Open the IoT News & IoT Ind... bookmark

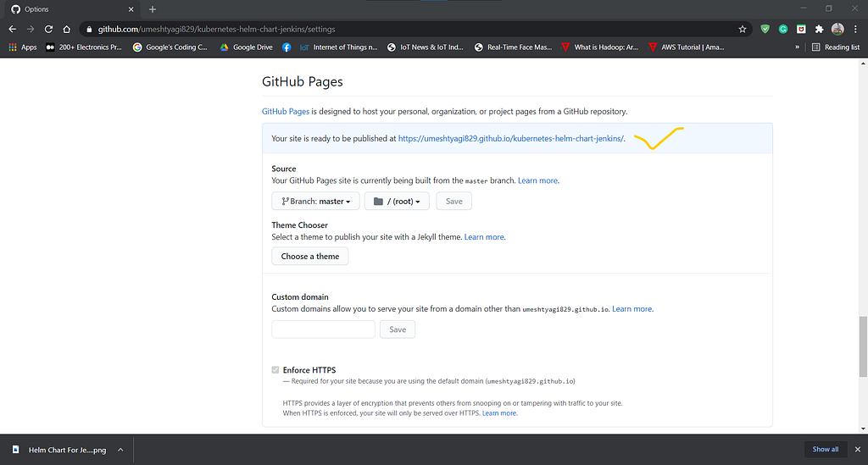tap(426, 47)
